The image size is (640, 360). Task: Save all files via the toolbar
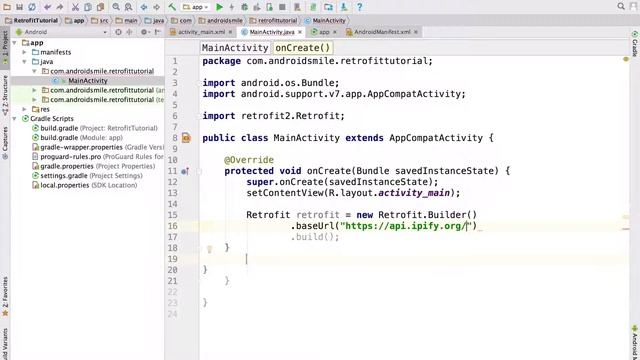[19, 7]
